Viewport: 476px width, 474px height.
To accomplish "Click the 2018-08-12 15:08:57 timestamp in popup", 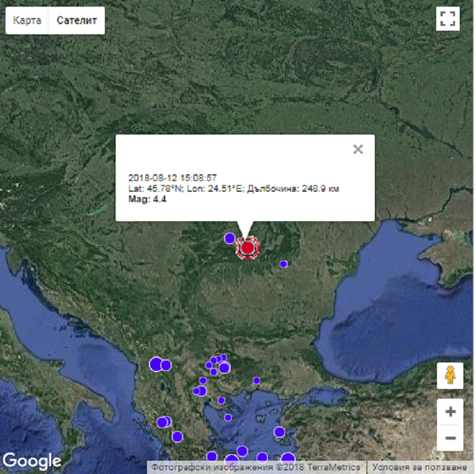I will [173, 178].
